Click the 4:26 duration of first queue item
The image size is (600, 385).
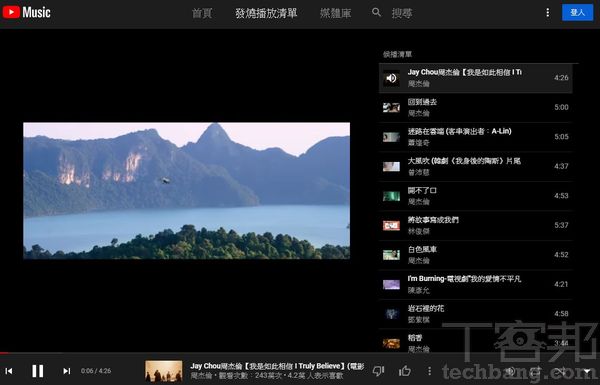tap(561, 78)
